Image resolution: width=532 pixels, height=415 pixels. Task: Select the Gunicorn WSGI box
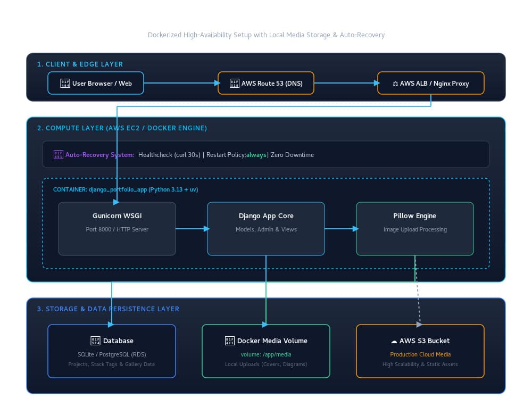coord(117,229)
